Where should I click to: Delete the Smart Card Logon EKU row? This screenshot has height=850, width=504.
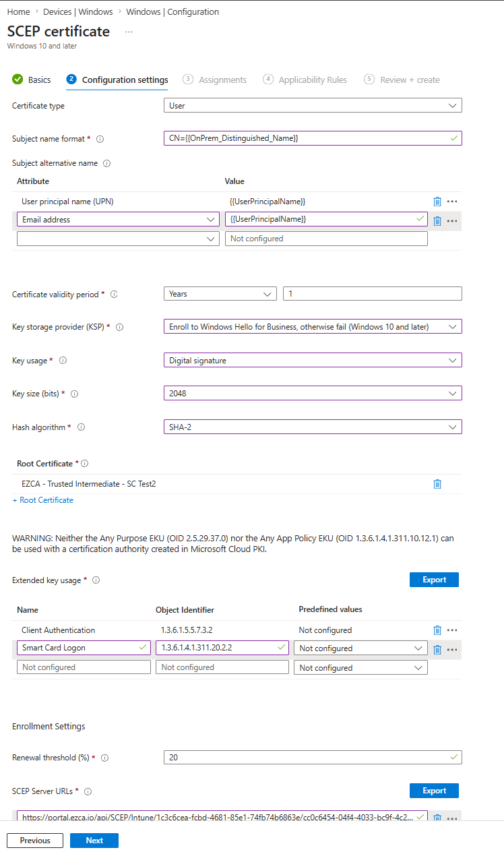[x=437, y=649]
